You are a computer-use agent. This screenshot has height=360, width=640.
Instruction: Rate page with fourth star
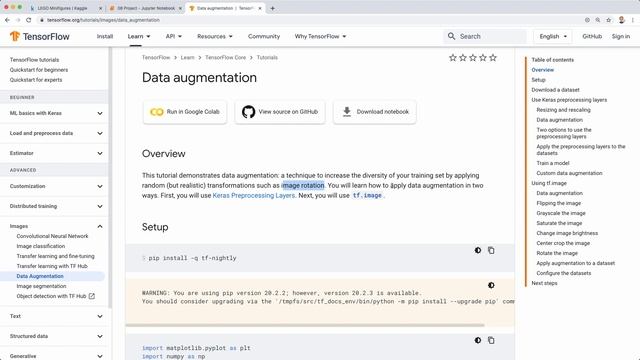[483, 58]
